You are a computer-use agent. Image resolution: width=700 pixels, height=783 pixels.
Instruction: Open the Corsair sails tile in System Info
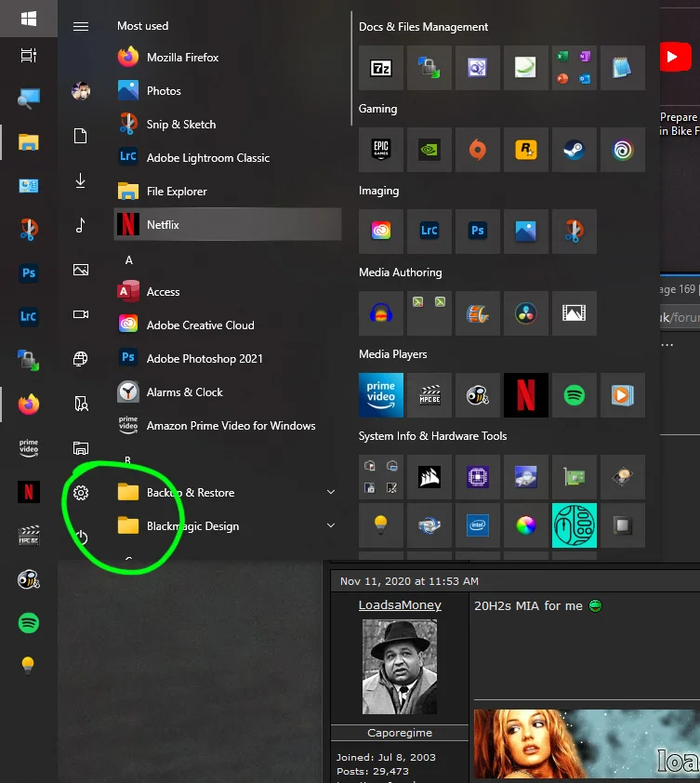[x=429, y=477]
